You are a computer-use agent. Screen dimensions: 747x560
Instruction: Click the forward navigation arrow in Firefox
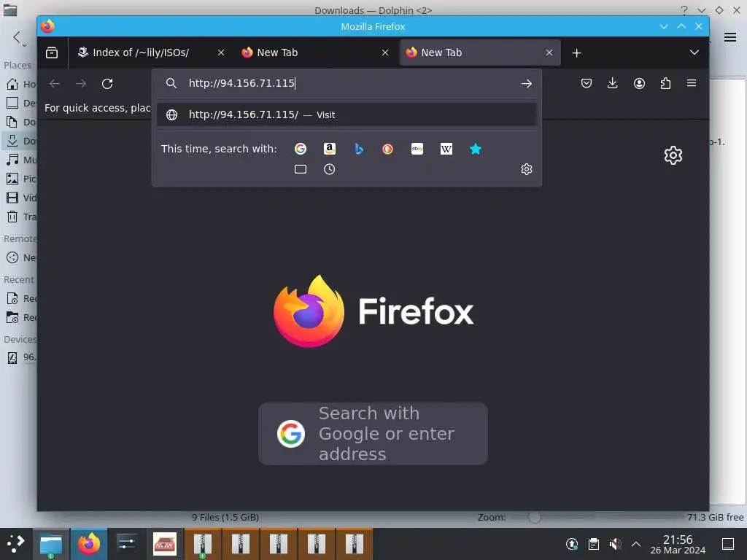click(81, 84)
